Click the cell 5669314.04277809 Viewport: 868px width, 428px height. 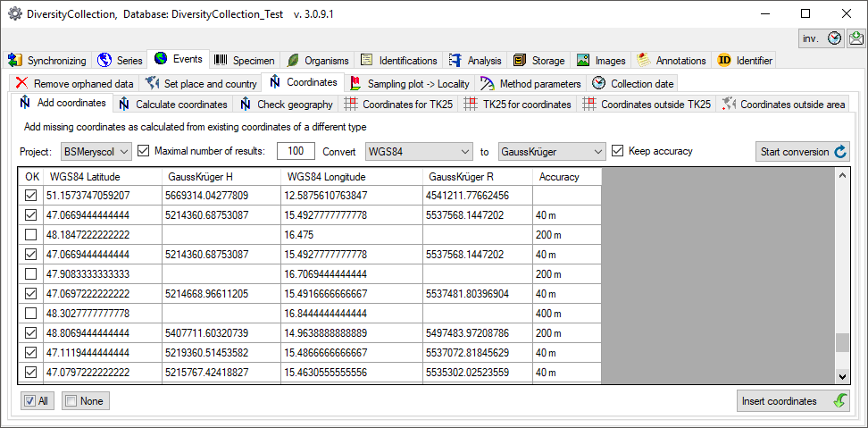click(x=221, y=196)
